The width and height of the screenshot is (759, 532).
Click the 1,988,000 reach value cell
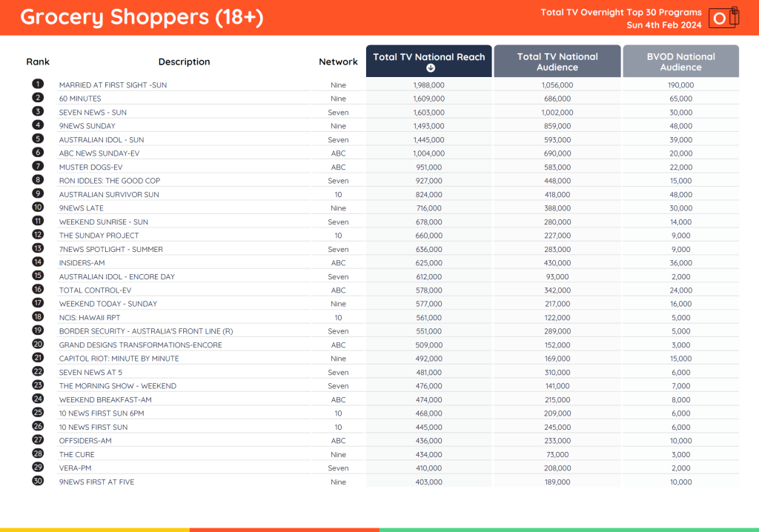429,85
